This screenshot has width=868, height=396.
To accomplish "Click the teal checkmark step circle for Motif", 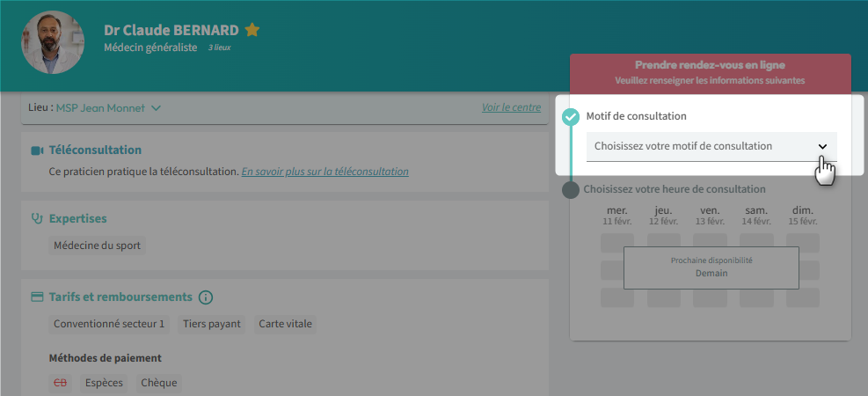I will pos(571,116).
